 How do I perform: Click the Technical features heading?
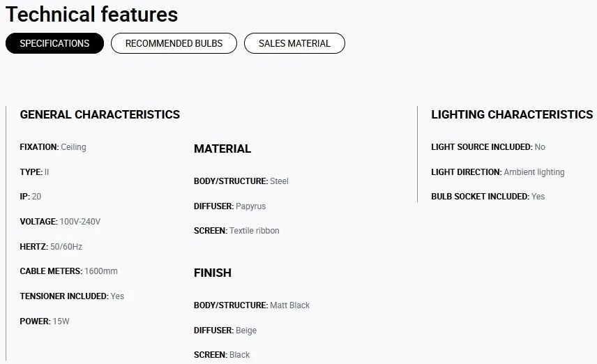pos(92,15)
